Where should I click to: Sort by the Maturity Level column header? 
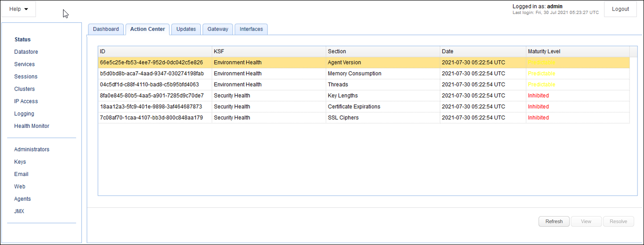[x=578, y=51]
